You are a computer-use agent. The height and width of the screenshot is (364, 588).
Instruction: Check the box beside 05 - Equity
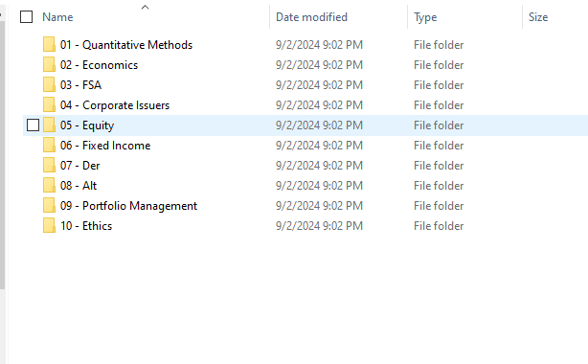coord(33,125)
